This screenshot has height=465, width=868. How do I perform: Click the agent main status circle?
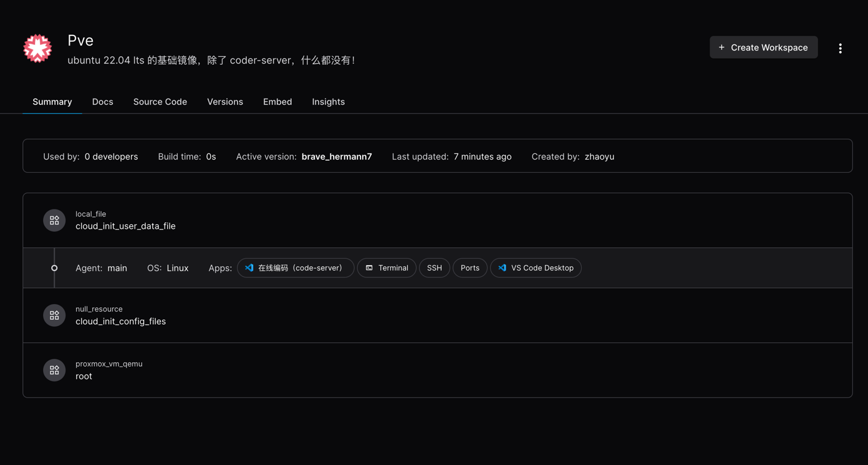click(54, 268)
